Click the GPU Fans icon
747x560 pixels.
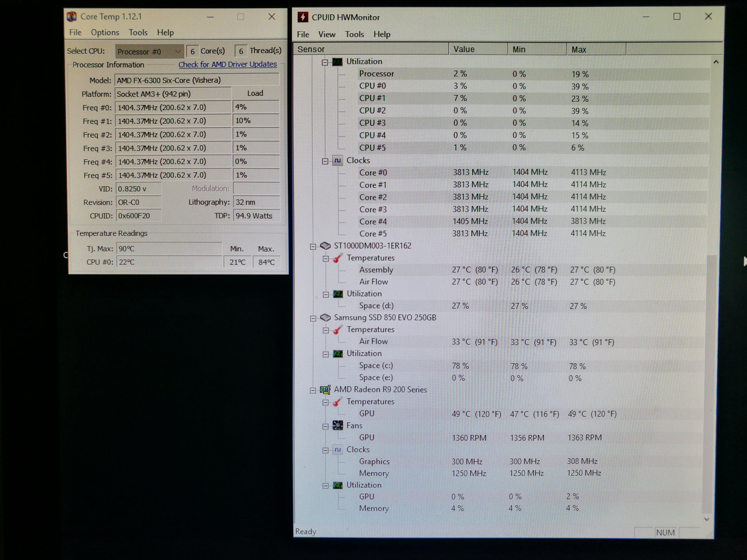click(x=338, y=426)
